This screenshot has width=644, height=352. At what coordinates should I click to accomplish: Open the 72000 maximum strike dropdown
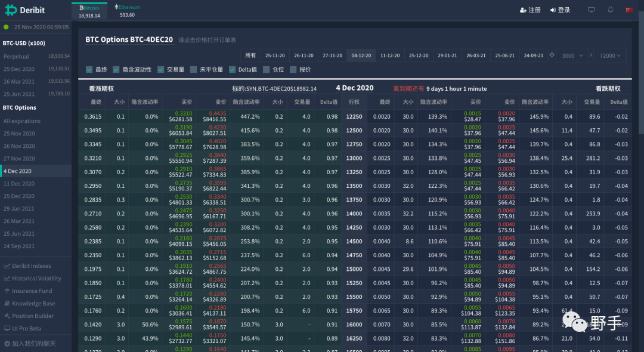[x=609, y=55]
